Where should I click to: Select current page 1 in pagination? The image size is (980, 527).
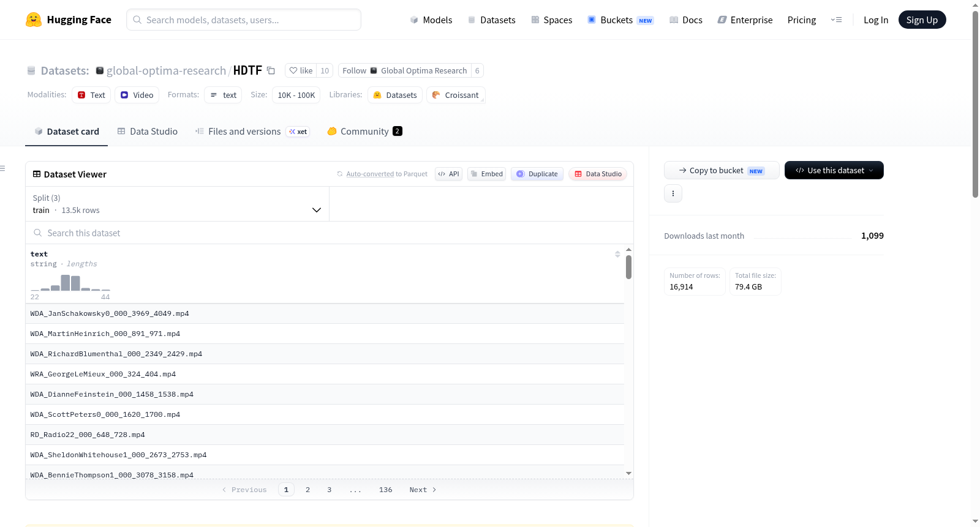[x=286, y=490]
